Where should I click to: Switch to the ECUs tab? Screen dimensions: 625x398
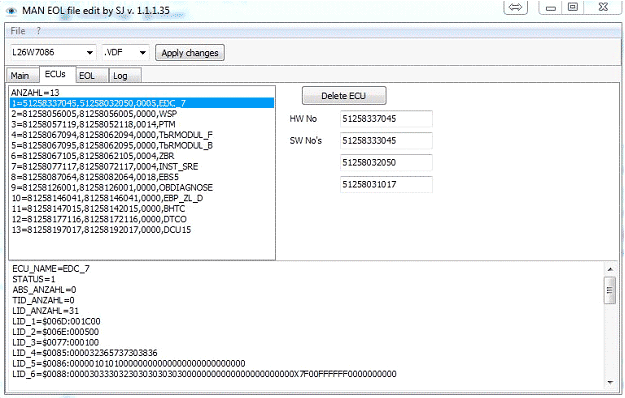point(57,74)
